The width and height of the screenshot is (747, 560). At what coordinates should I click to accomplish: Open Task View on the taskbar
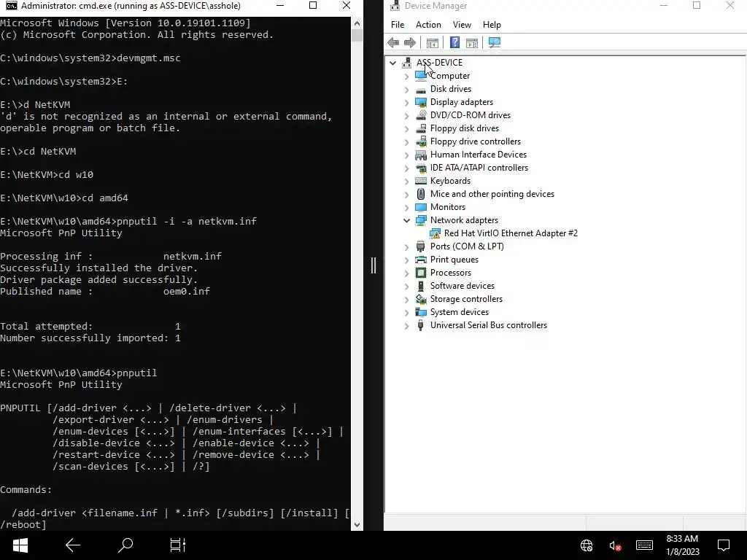coord(178,545)
